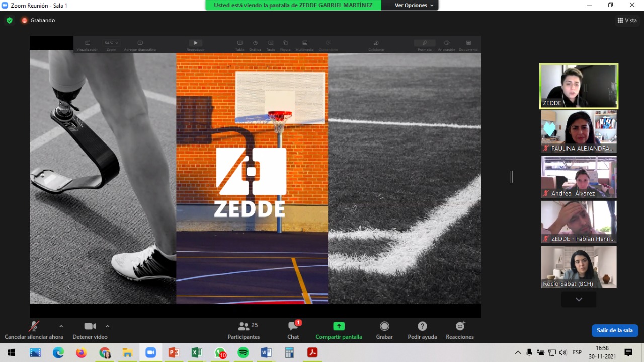The image size is (644, 362).
Task: Leave the breakout room via Salir de la sala
Action: [615, 330]
